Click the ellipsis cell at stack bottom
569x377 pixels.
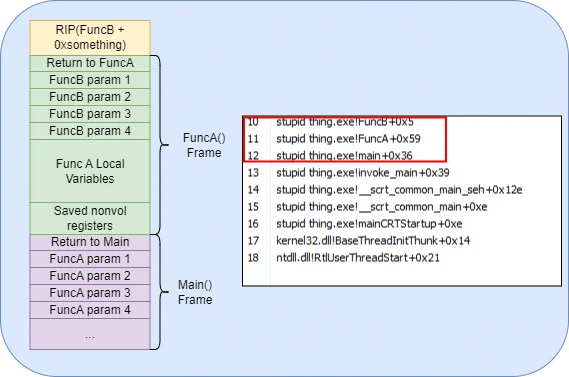90,334
